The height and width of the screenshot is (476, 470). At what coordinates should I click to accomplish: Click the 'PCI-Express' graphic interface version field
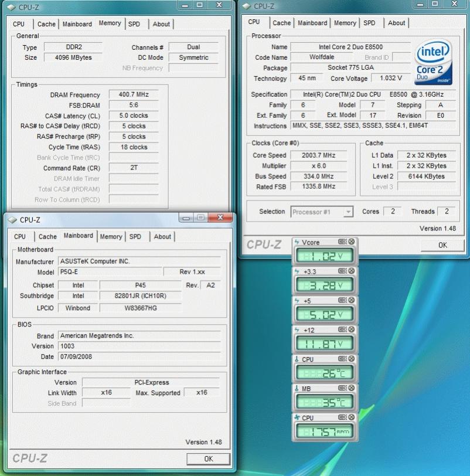151,382
